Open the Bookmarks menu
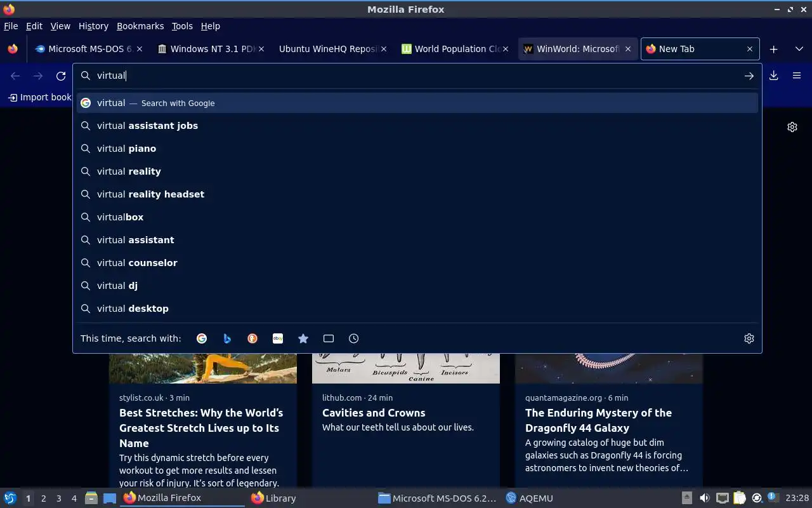The image size is (812, 508). [140, 26]
